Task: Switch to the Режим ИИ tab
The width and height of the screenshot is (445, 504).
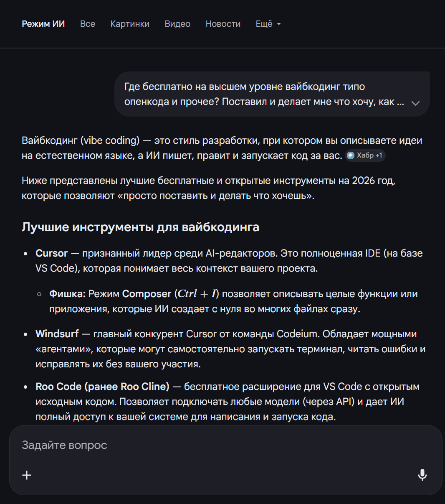Action: (x=43, y=24)
